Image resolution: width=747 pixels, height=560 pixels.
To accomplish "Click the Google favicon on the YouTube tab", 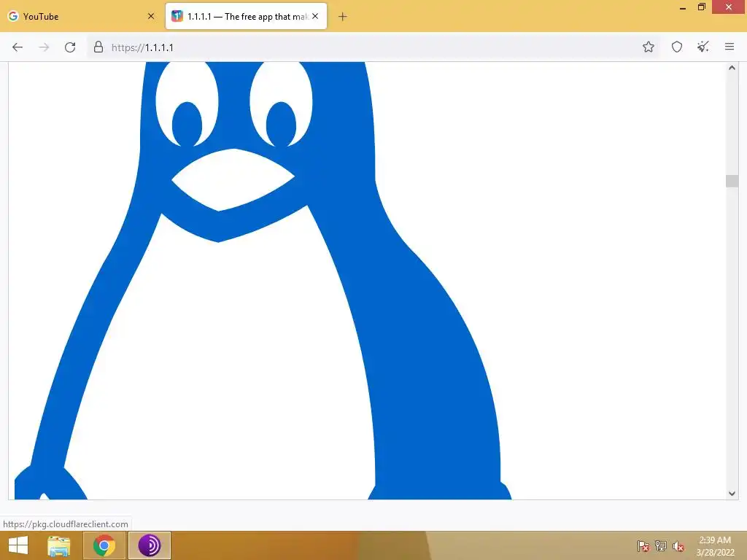I will coord(13,16).
